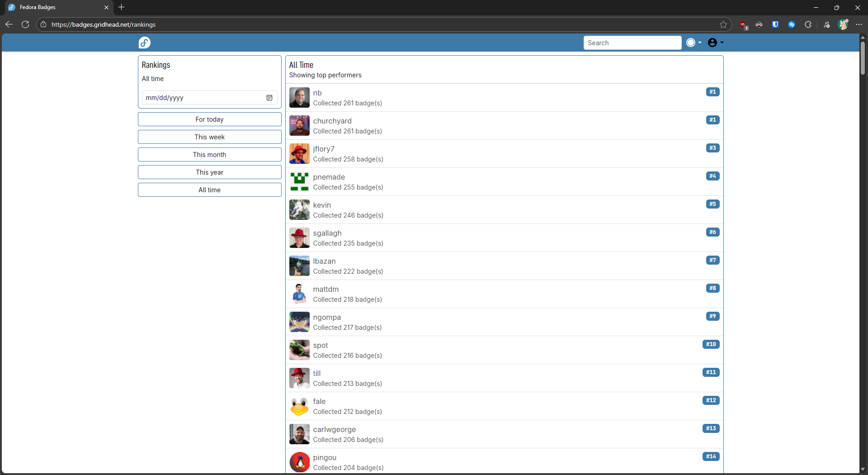Select the This week rankings filter
The height and width of the screenshot is (475, 868).
click(209, 137)
